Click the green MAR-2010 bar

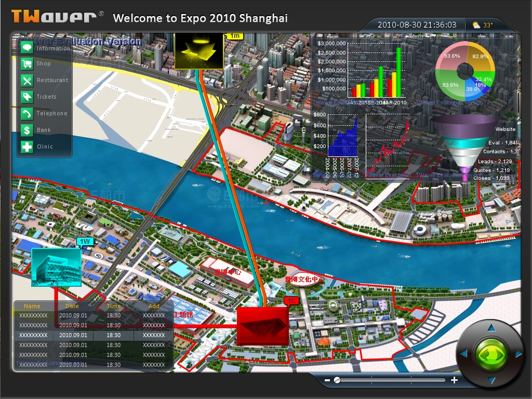[x=398, y=73]
